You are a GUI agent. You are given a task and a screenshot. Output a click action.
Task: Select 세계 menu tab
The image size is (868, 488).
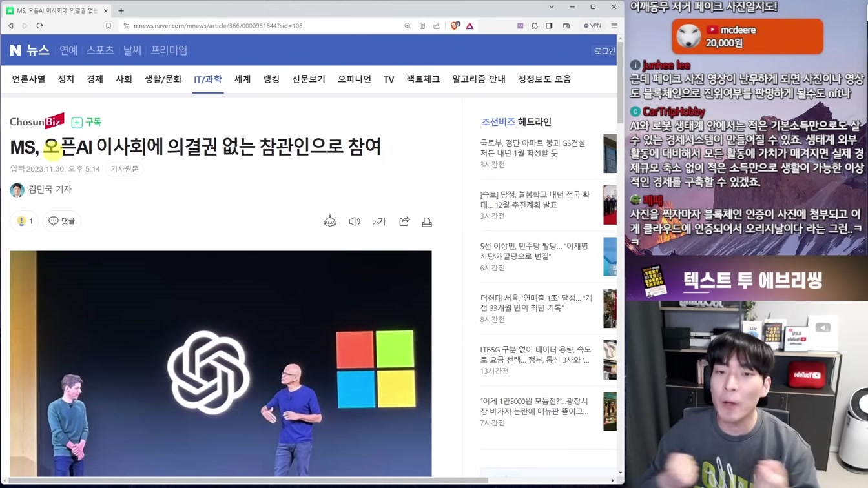click(x=242, y=79)
